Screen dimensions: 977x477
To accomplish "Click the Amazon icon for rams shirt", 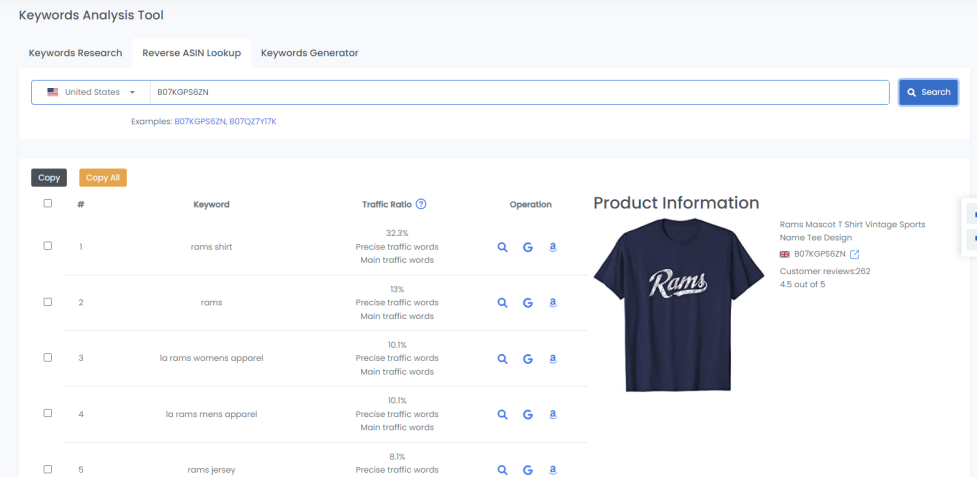I will tap(553, 247).
